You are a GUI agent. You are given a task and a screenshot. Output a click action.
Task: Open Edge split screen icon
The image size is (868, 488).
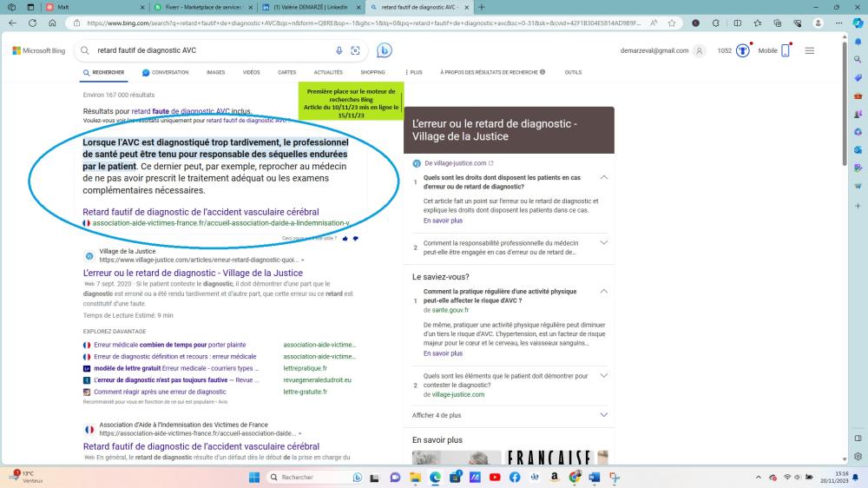(737, 23)
